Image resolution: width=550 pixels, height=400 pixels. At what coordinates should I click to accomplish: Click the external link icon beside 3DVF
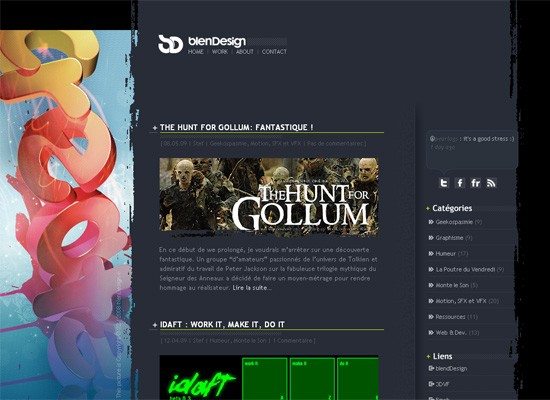[x=431, y=384]
